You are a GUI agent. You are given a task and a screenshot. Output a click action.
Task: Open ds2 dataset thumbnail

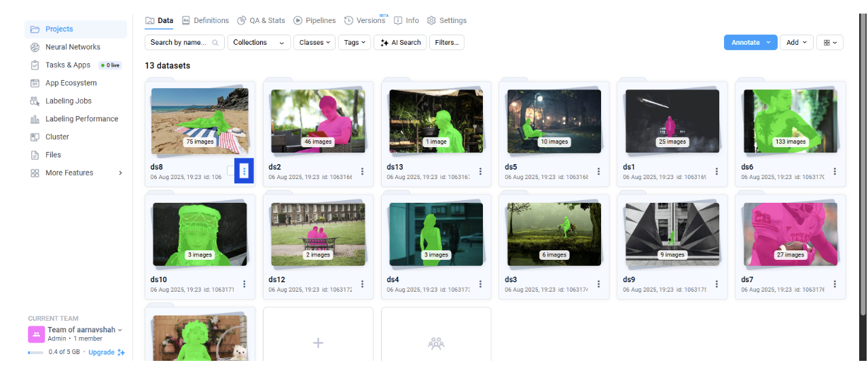tap(317, 121)
